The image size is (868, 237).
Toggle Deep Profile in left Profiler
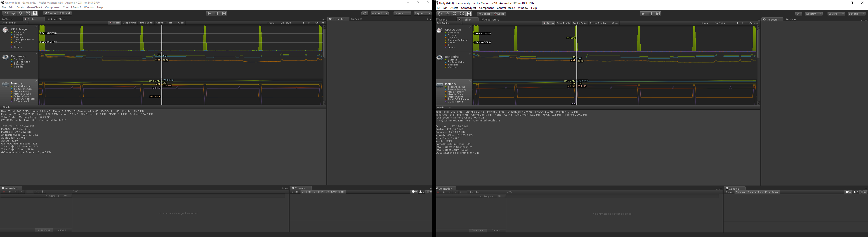[x=129, y=23]
